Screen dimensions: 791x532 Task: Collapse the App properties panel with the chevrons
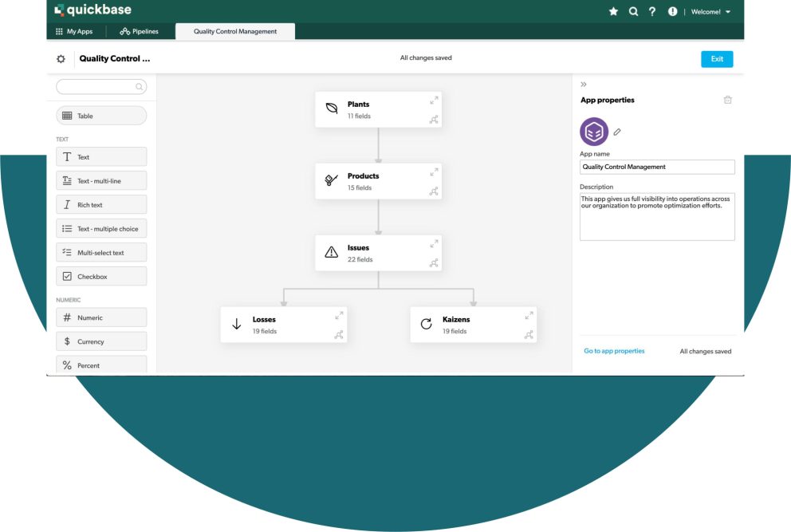tap(584, 83)
